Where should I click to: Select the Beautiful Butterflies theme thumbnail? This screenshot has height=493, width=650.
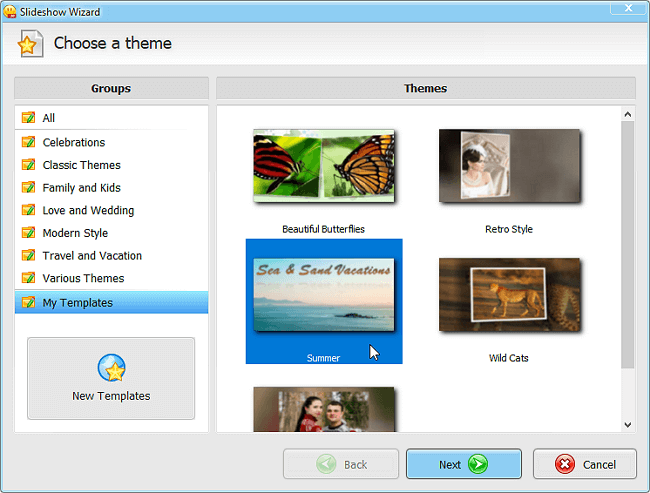tap(324, 165)
